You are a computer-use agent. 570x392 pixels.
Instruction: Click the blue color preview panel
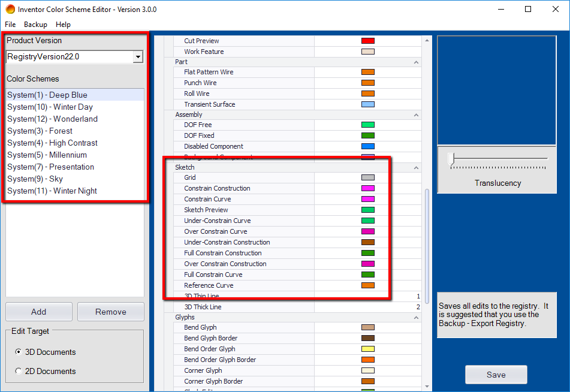496,91
